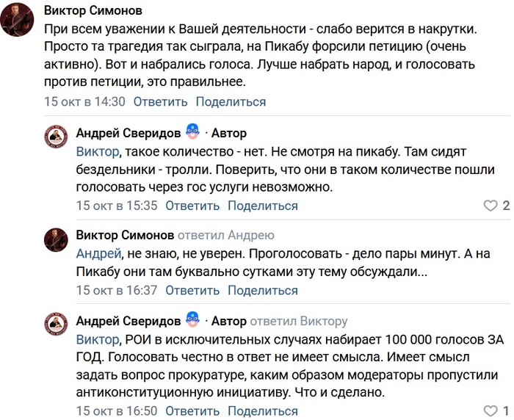Like Андрей's comment showing 2 likes
The image size is (514, 420).
[490, 206]
